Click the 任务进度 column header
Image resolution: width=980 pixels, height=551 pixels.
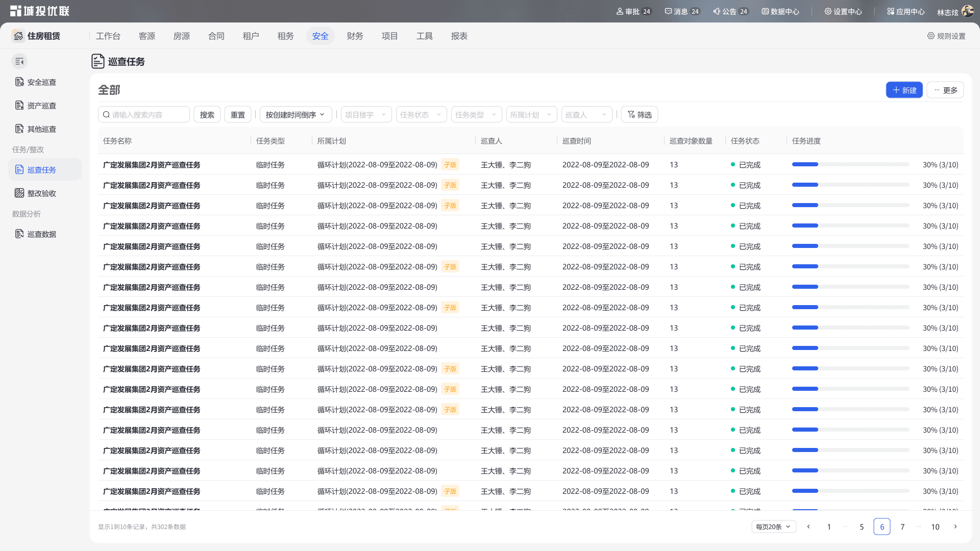(x=806, y=141)
